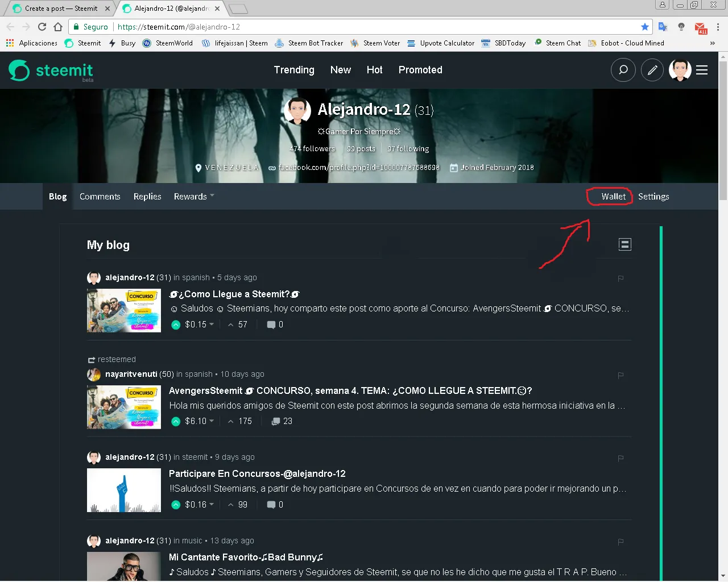Go to Hot posts

coord(374,70)
